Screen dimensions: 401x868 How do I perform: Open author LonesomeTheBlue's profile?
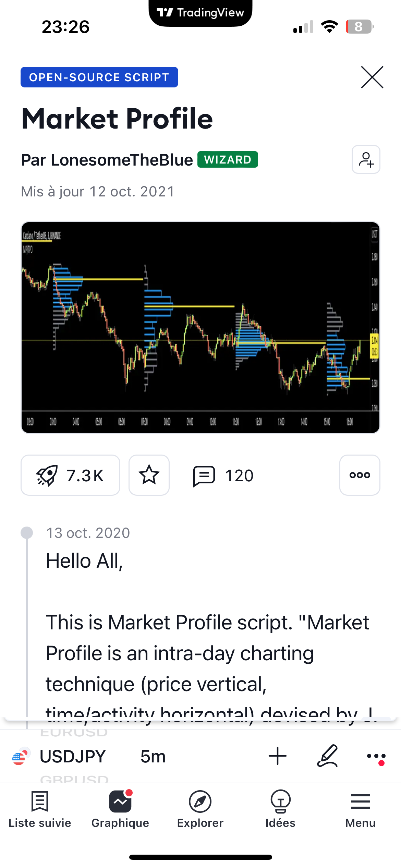pyautogui.click(x=107, y=160)
